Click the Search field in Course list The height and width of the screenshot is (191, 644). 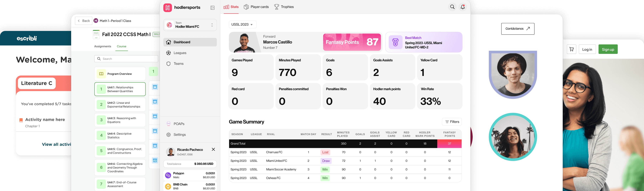(x=126, y=59)
